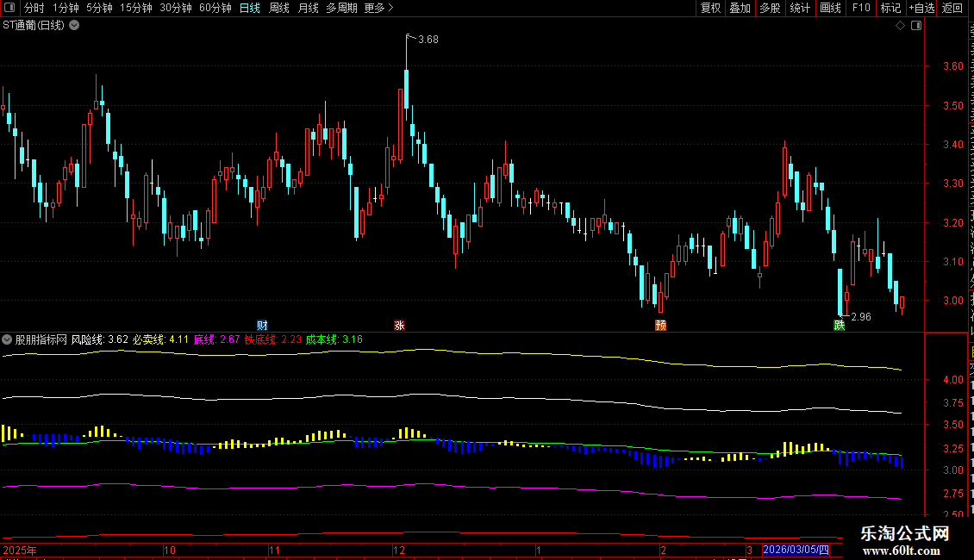The width and height of the screenshot is (974, 560).
Task: Click the 必卖线: 4.11 value
Action: tap(160, 339)
